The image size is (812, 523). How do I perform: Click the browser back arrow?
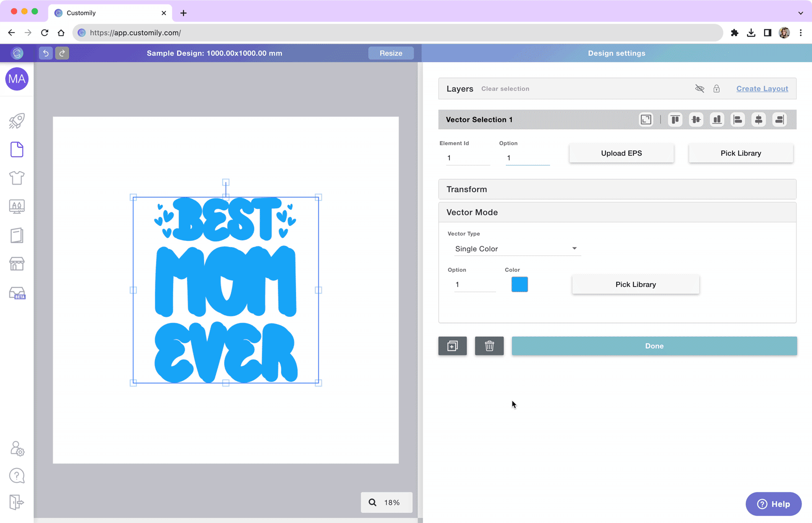(11, 33)
